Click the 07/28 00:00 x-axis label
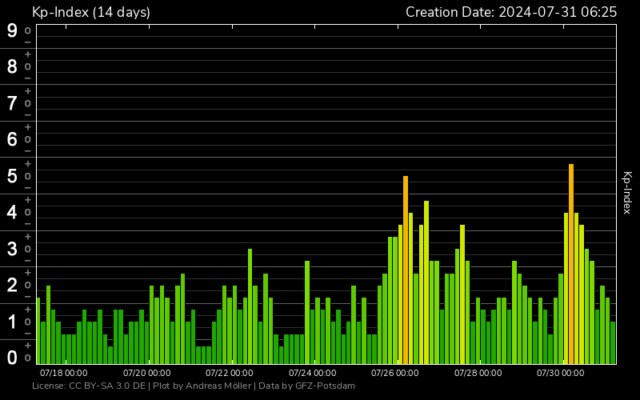Screen dimensions: 640x400 point(478,372)
